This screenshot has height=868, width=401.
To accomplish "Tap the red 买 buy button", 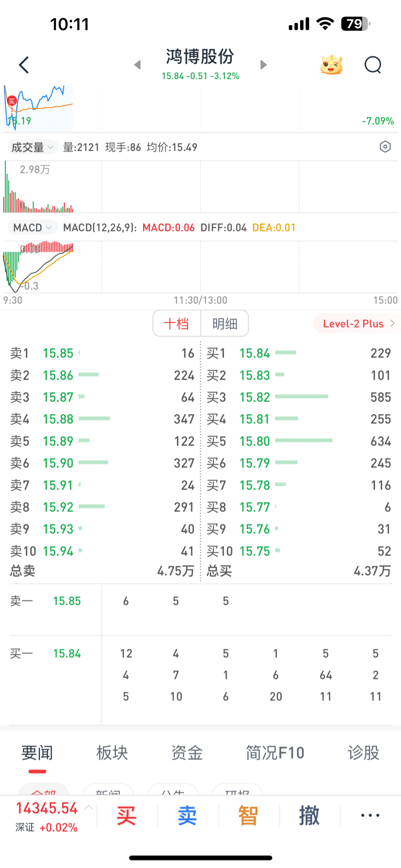I will pyautogui.click(x=126, y=815).
